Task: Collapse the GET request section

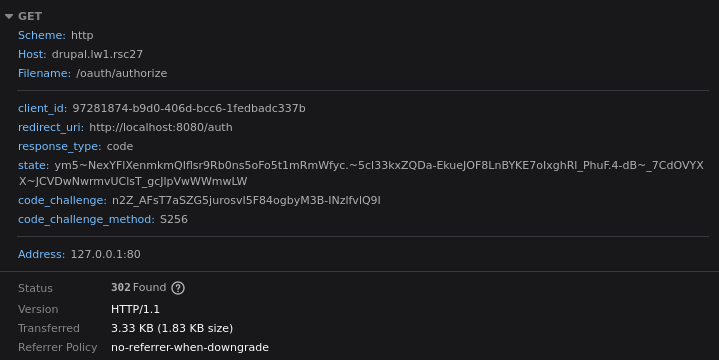Action: point(9,17)
